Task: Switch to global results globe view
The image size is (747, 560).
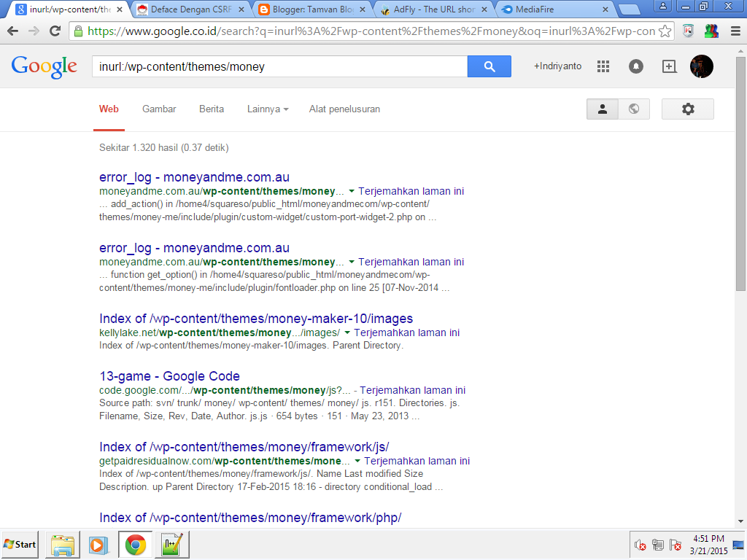Action: [634, 109]
